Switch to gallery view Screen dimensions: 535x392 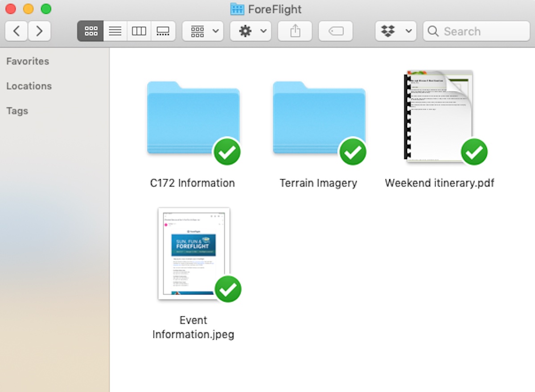pyautogui.click(x=163, y=31)
